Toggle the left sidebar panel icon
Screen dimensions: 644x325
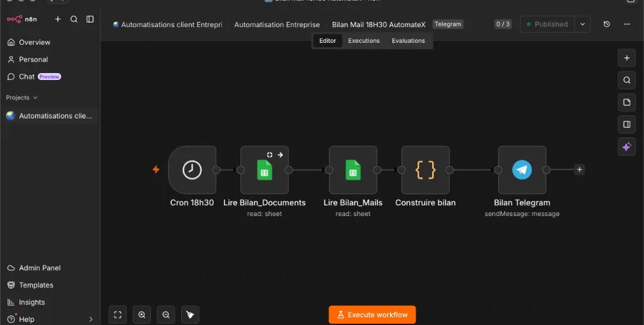(90, 20)
